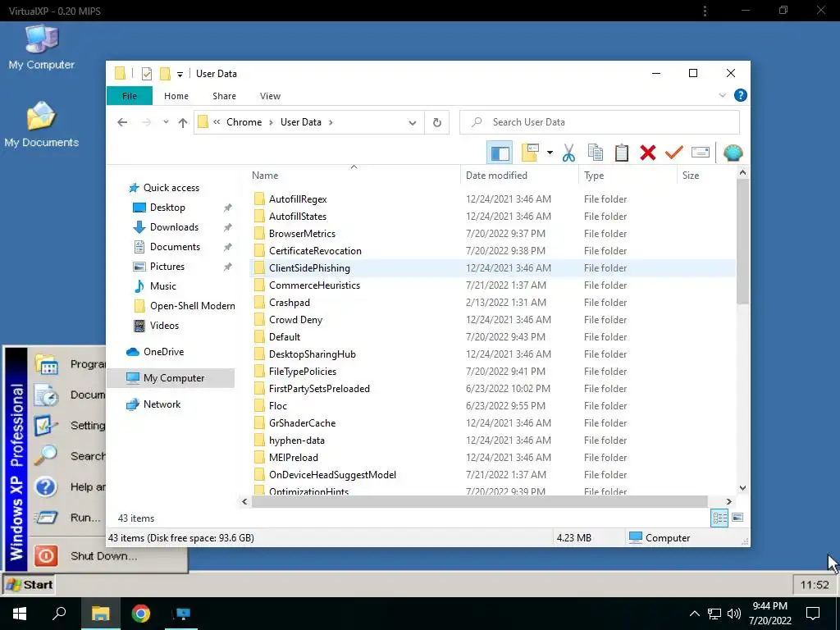Click the horizontal scrollbar in file list
The height and width of the screenshot is (630, 840).
tap(479, 501)
